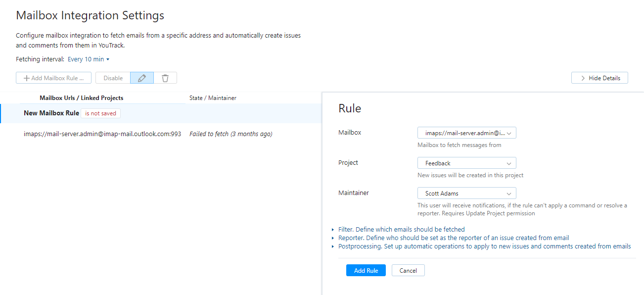Screen dimensions: 644x295
Task: Click the trash delete icon
Action: pos(165,78)
